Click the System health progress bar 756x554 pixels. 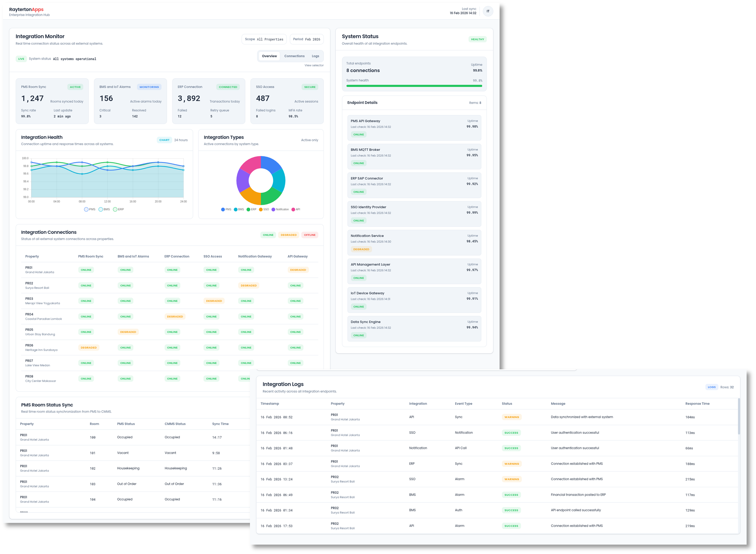point(414,86)
